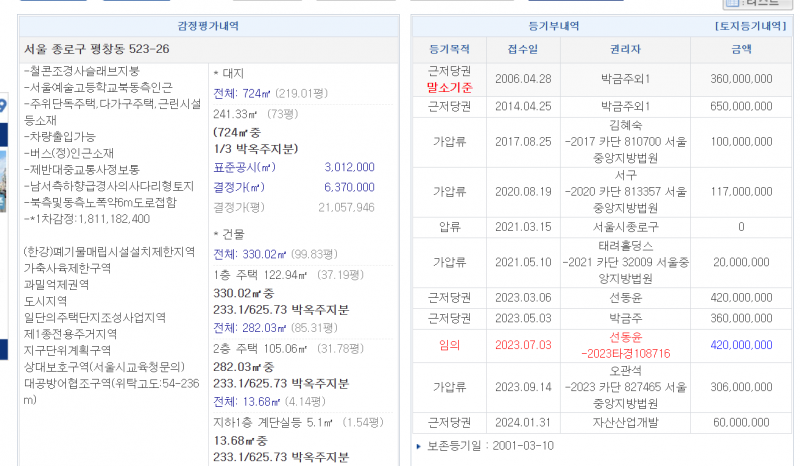This screenshot has height=466, width=800.
Task: Click the 등기목적 column header
Action: click(x=449, y=48)
